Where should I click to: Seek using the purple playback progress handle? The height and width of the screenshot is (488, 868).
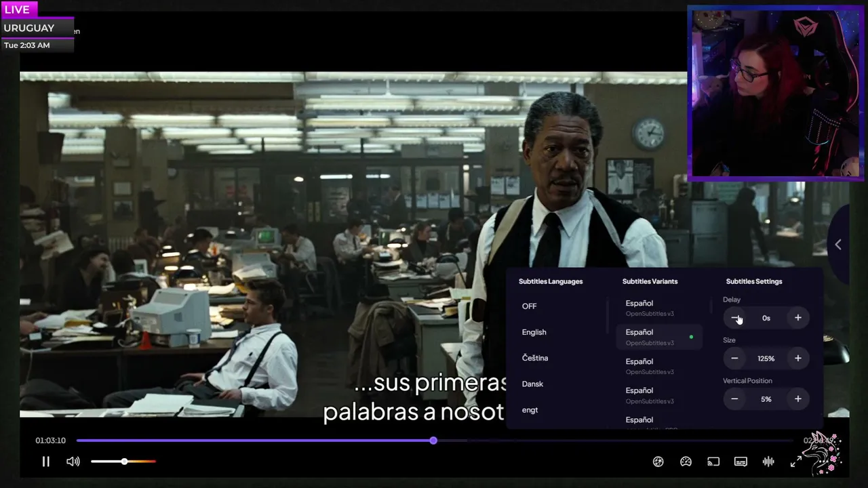[x=433, y=441]
